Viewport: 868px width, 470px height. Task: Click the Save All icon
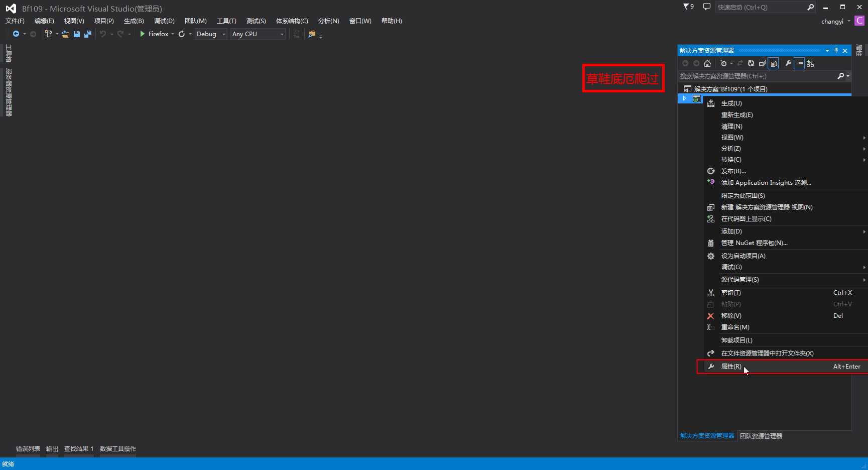(x=88, y=34)
